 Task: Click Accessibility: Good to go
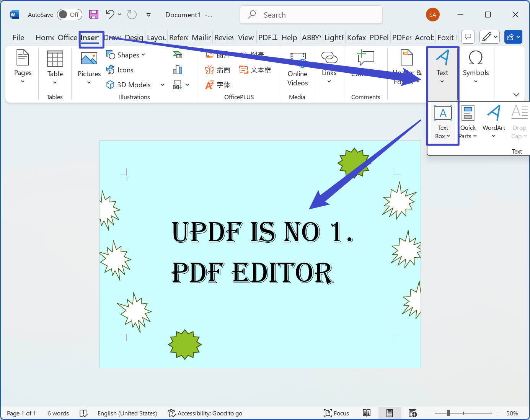tap(205, 413)
